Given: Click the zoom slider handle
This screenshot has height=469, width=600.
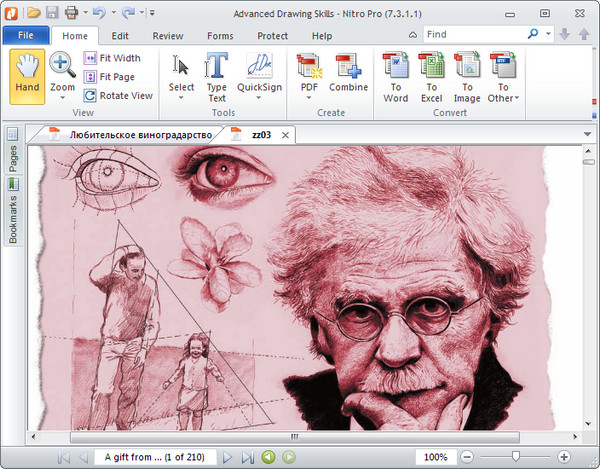Looking at the screenshot, I should (515, 457).
